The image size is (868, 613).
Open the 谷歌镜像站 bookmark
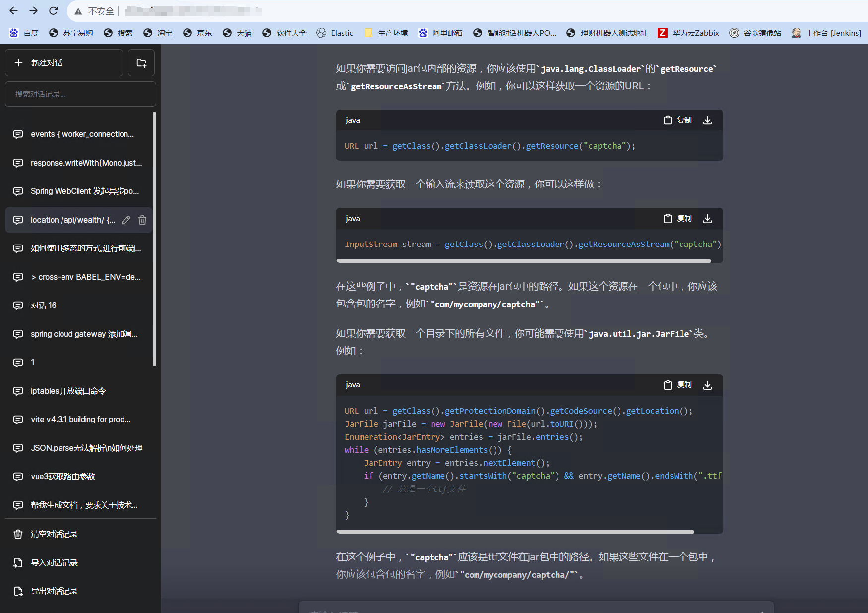755,33
